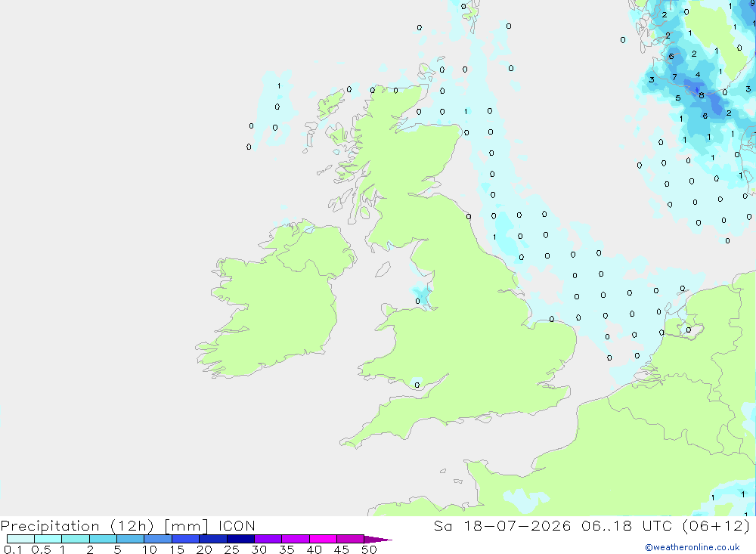Image resolution: width=756 pixels, height=554 pixels.
Task: Click the 1–2 mm cyan legend swatch
Action: (75, 539)
